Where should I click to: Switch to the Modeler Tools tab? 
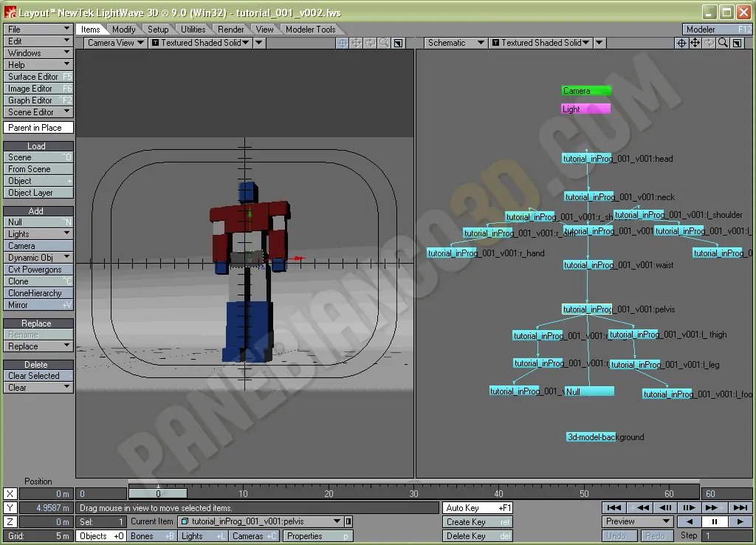311,30
